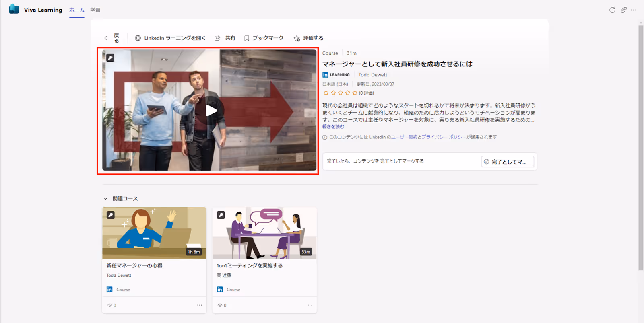
Task: Click the globe icon for LinkedIn Learning
Action: click(x=138, y=38)
